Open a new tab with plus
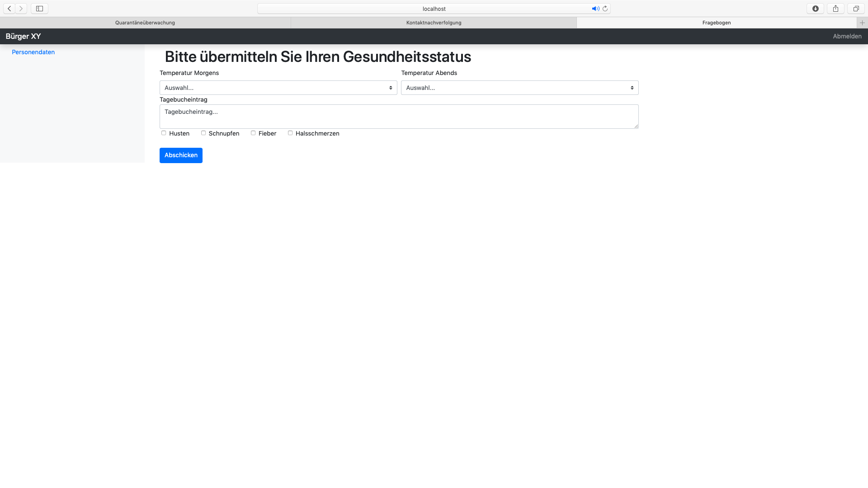The image size is (868, 488). point(862,23)
